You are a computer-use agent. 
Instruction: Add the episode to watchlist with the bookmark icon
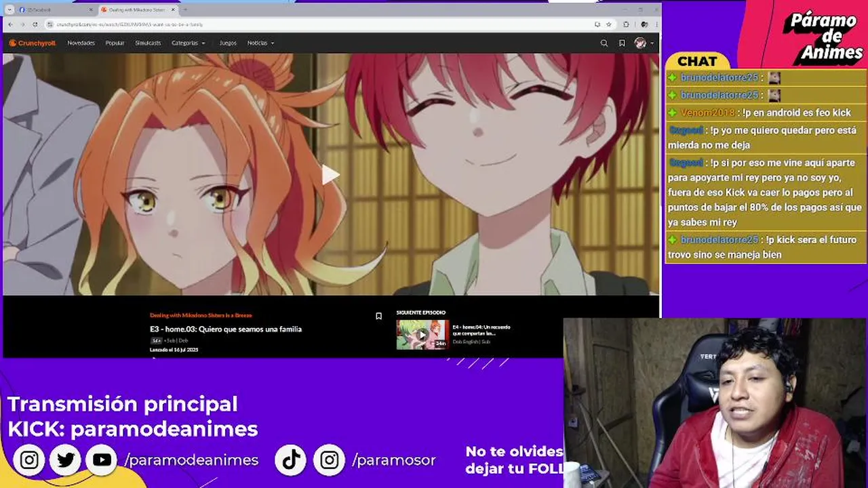point(378,316)
